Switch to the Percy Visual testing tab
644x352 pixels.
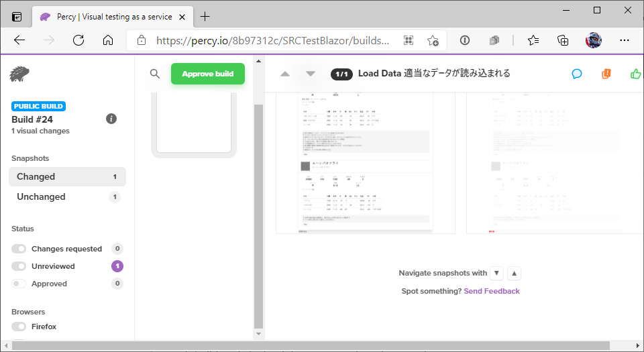click(113, 17)
